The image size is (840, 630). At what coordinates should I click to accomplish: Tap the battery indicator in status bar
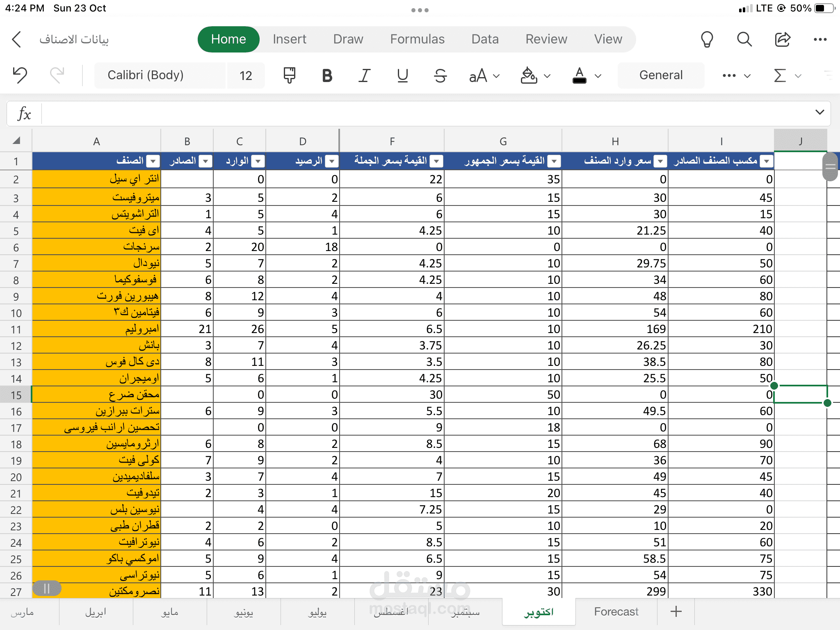[825, 8]
